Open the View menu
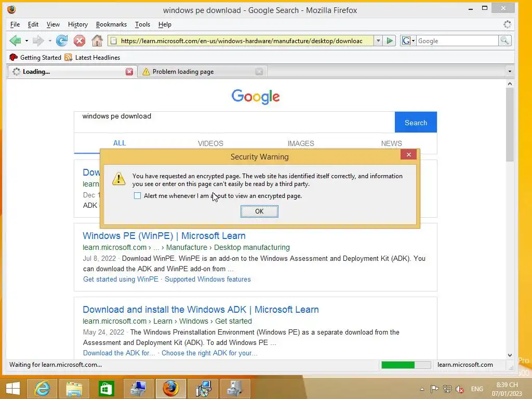This screenshot has width=532, height=399. 53,24
